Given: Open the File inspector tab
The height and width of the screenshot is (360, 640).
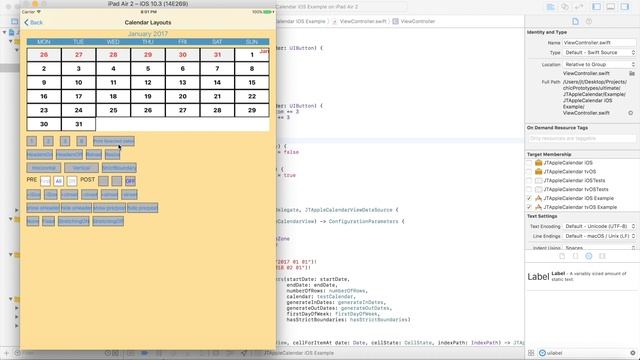Looking at the screenshot, I should tap(576, 22).
